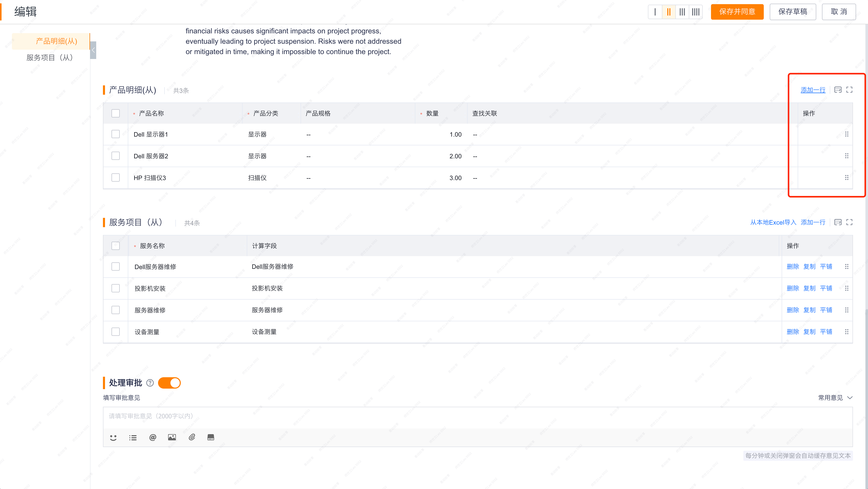The width and height of the screenshot is (868, 489).
Task: Select 产品明细(从) in the side navigation
Action: (x=56, y=41)
